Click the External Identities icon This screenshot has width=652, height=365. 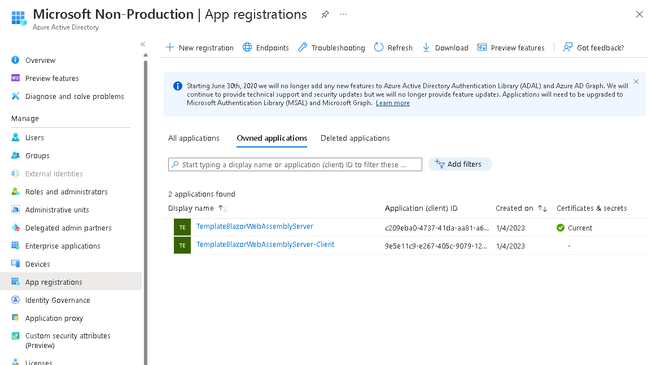[x=15, y=173]
